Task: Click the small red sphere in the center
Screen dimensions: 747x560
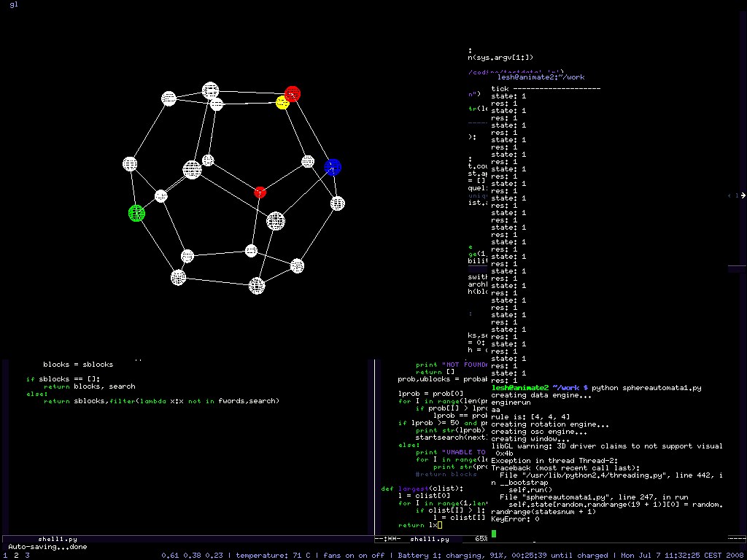Action: (x=260, y=192)
